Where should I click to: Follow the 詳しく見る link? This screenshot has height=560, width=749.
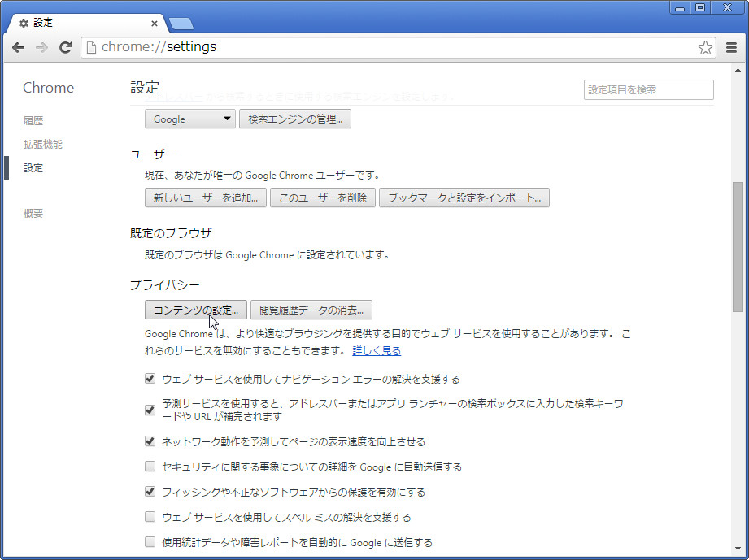(x=377, y=351)
